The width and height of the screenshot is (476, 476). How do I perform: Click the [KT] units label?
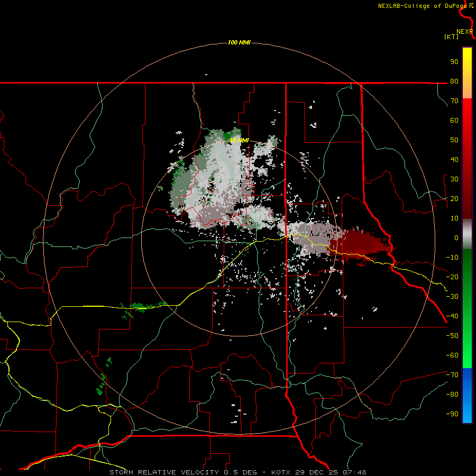click(451, 36)
